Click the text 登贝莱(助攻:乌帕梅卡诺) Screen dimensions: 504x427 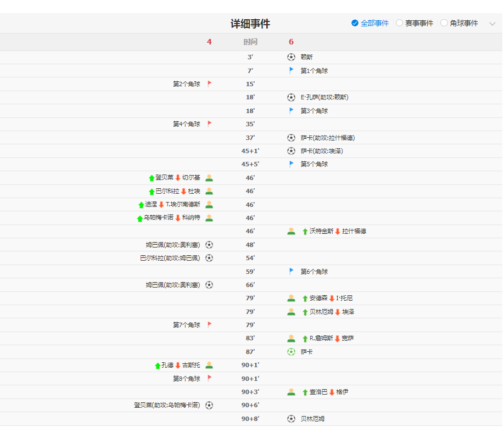tap(167, 406)
